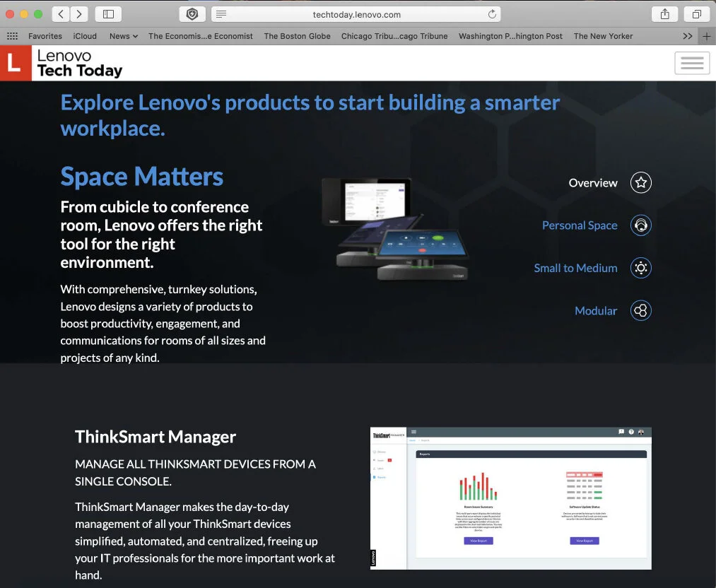Click the ThinkSmart Manager heading
This screenshot has width=716, height=588.
[x=155, y=437]
